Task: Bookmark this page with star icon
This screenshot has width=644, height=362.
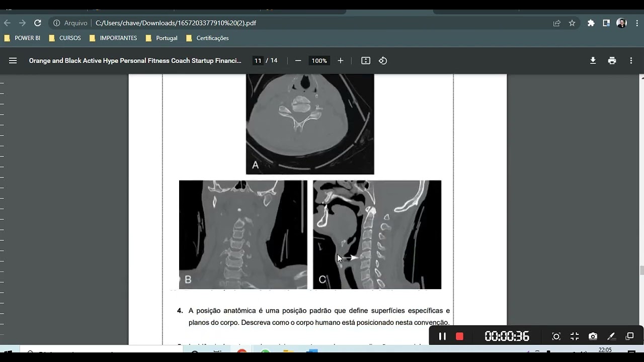Action: [572, 23]
